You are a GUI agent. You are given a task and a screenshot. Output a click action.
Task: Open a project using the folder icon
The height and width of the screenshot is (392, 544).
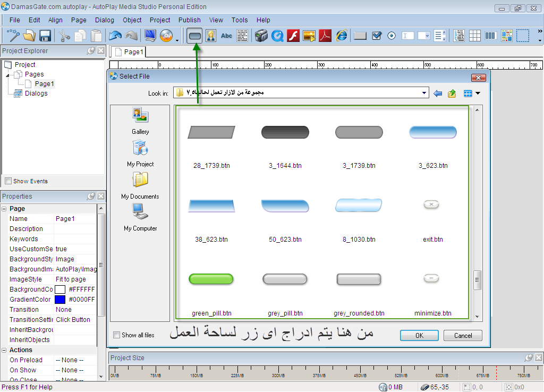click(x=29, y=36)
